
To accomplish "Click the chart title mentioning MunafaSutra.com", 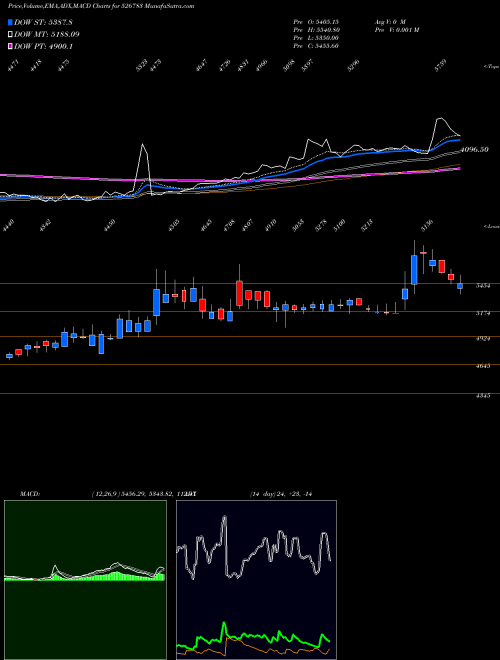I will coord(101,6).
